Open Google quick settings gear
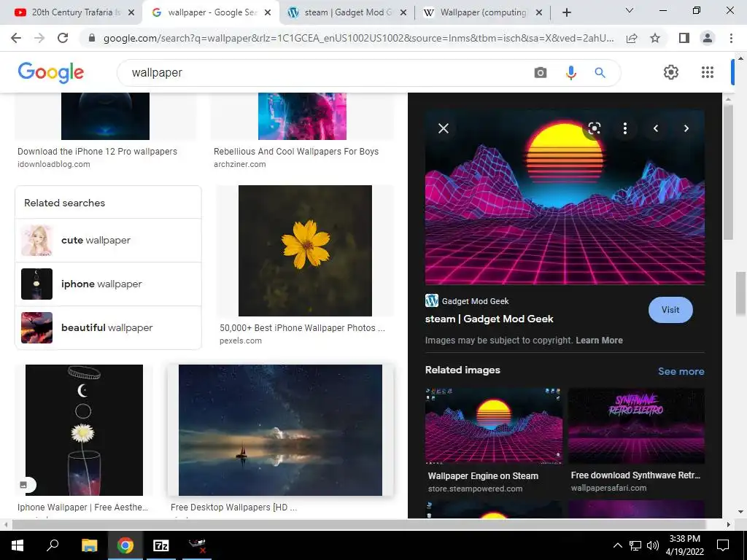Image resolution: width=747 pixels, height=560 pixels. (671, 72)
